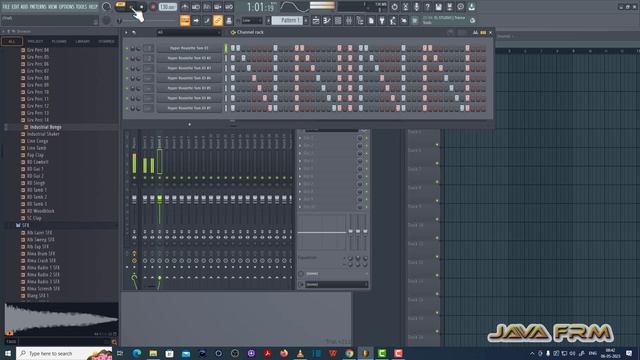
Task: Switch to browser LIBRARY tab
Action: pos(82,41)
